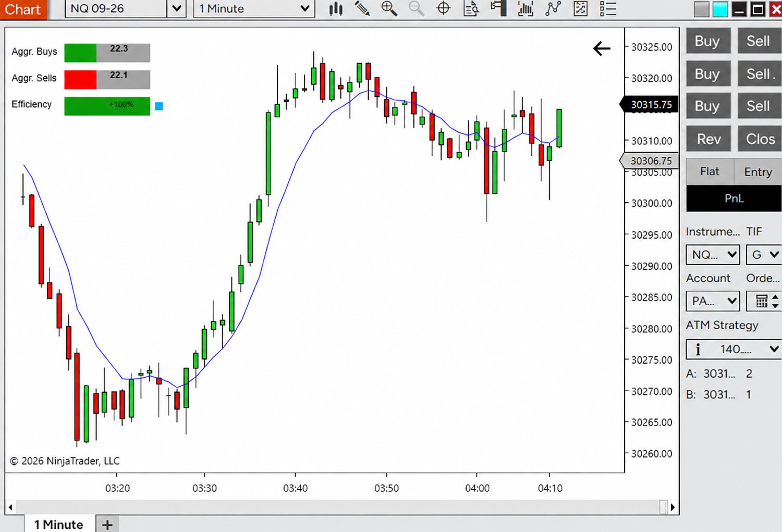This screenshot has width=782, height=532.
Task: Open the NQ 09-26 instrument dropdown arrow
Action: [x=177, y=8]
